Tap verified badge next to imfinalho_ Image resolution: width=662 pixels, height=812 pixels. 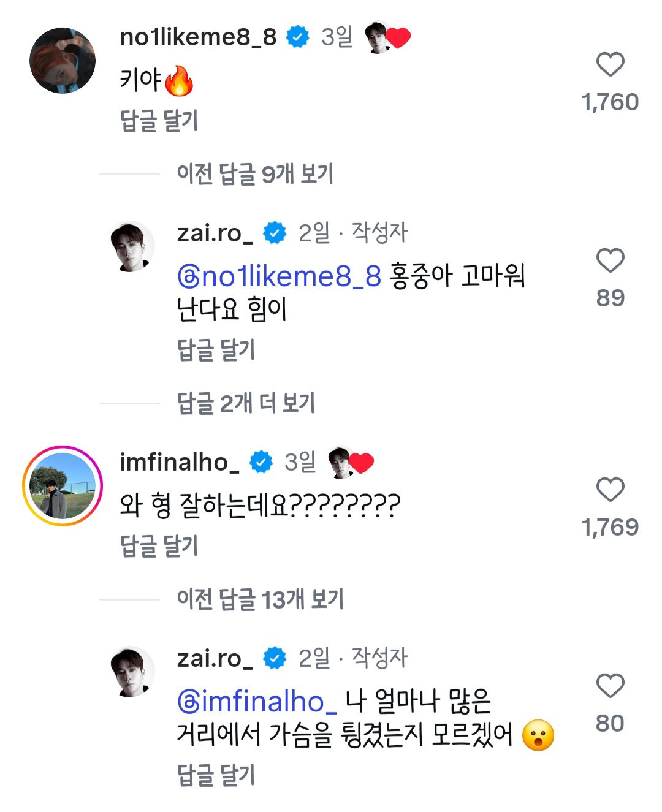pos(261,462)
